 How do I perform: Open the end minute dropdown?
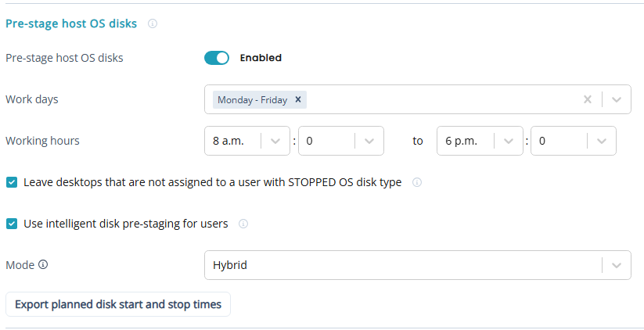point(601,141)
